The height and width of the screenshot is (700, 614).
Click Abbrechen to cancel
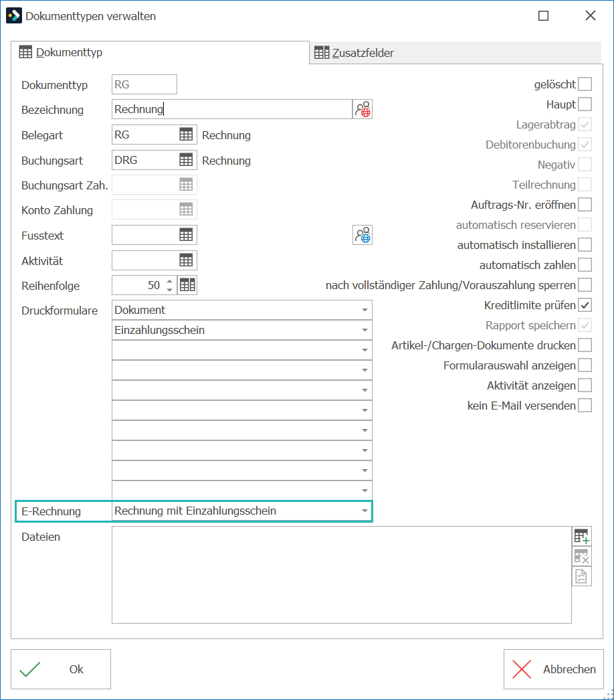point(554,669)
